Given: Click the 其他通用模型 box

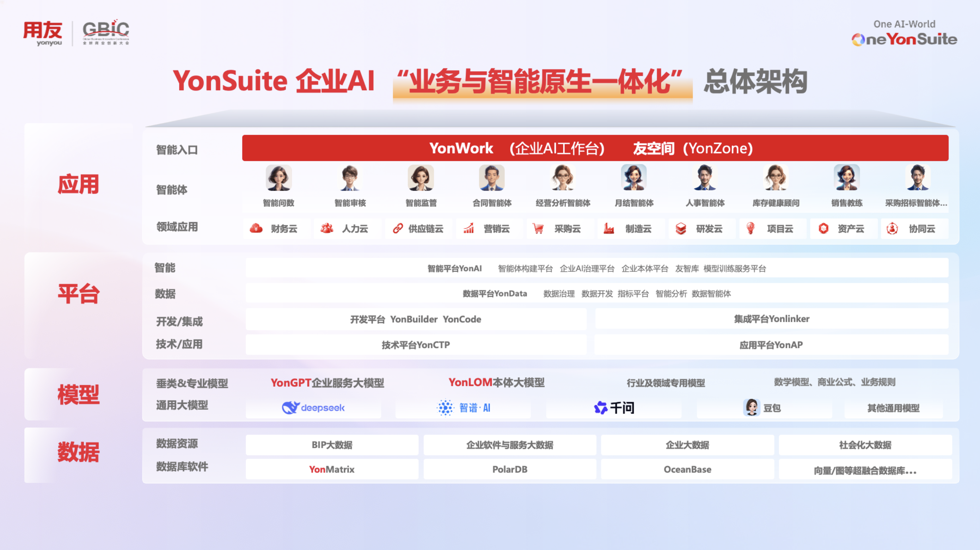Looking at the screenshot, I should 894,408.
